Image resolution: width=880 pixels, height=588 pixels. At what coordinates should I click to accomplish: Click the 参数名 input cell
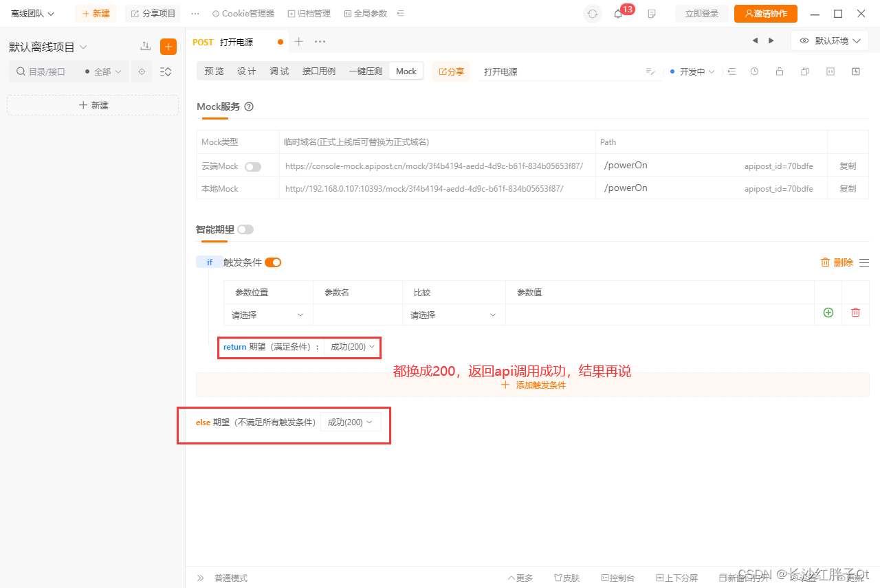pyautogui.click(x=357, y=315)
